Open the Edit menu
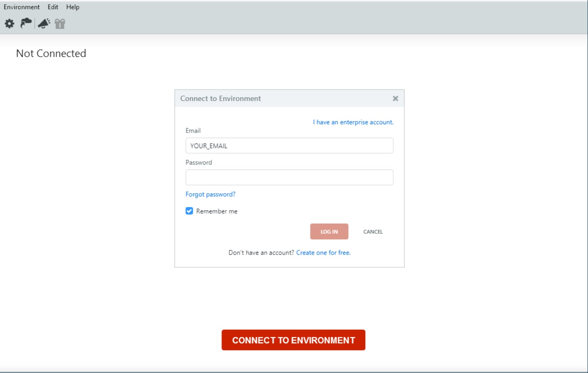This screenshot has width=588, height=373. (x=53, y=7)
